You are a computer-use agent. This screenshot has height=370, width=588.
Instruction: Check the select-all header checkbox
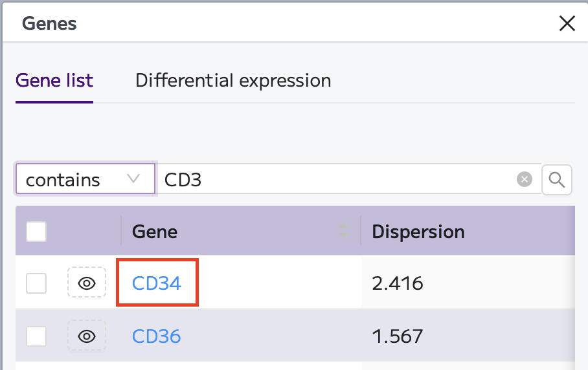point(36,232)
